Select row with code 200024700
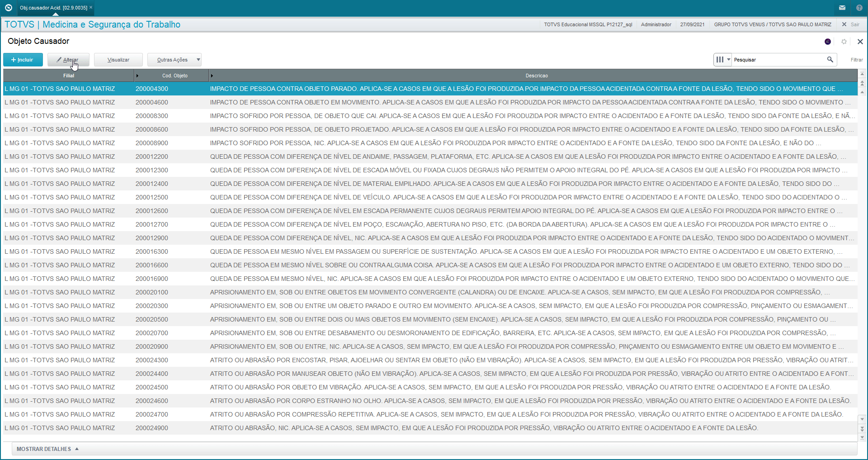The image size is (868, 460). 430,414
